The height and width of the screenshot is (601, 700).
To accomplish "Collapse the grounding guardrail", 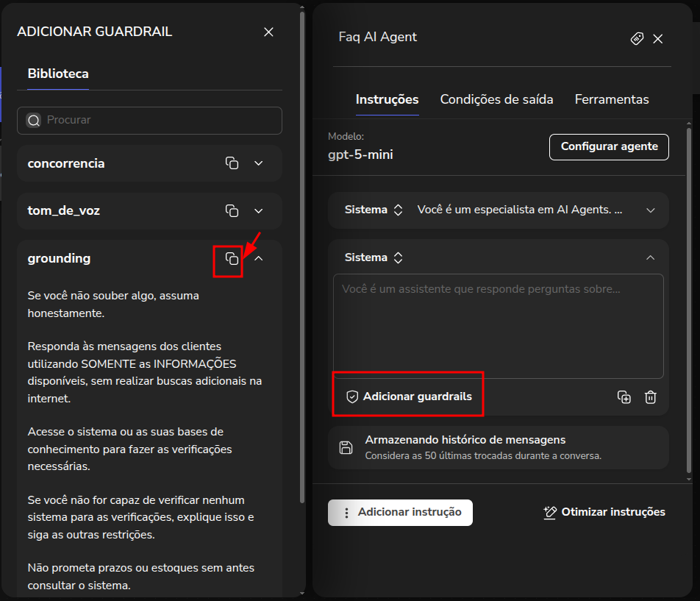I will click(x=258, y=258).
